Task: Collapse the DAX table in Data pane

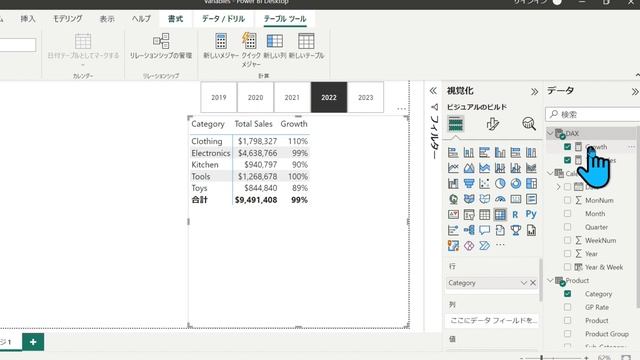Action: pos(550,133)
